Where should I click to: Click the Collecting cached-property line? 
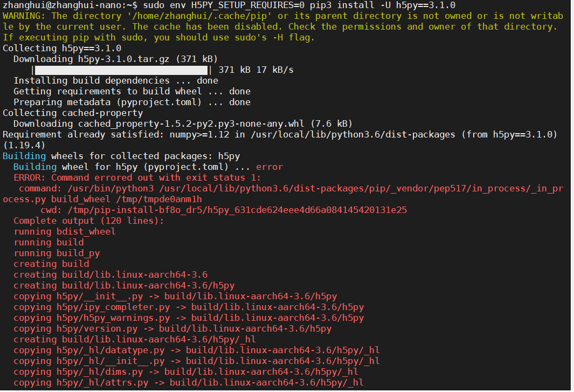(73, 113)
